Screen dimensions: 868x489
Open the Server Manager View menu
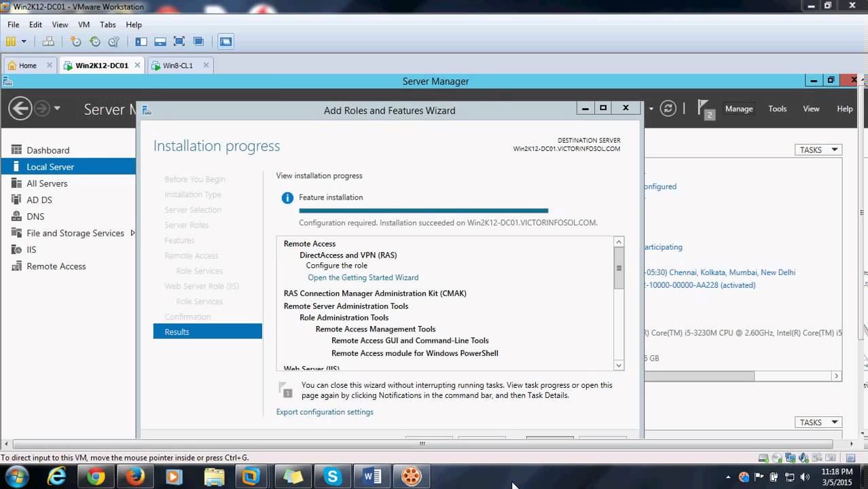(812, 109)
